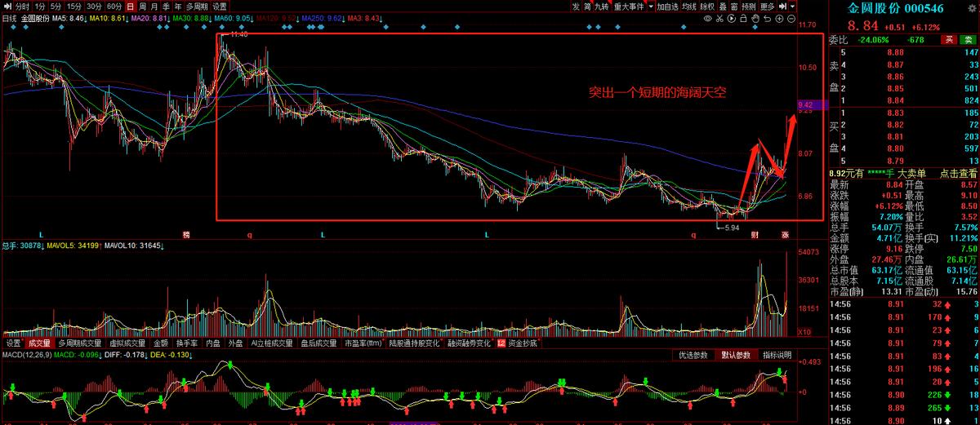980x425 pixels.
Task: Select the 5分 period
Action: coord(56,7)
